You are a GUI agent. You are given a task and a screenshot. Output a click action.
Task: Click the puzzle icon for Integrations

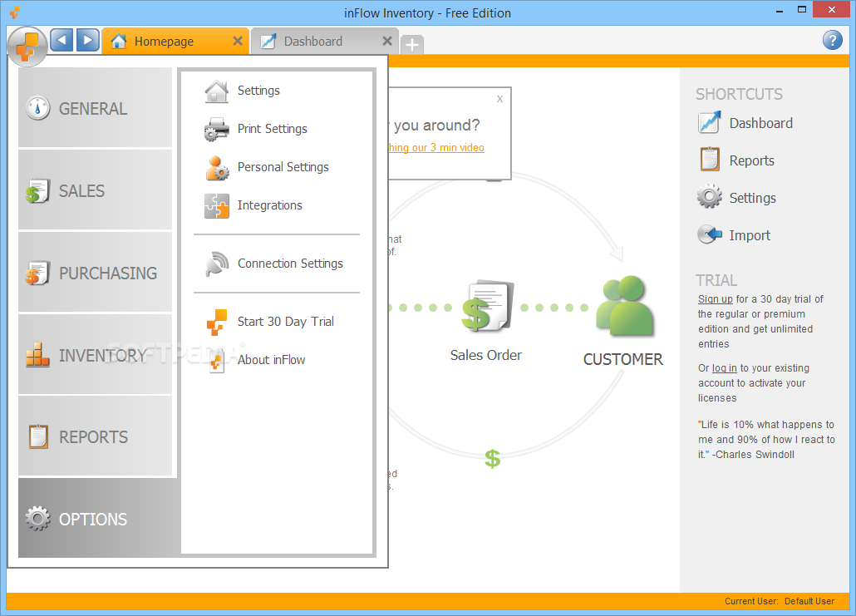pyautogui.click(x=217, y=206)
